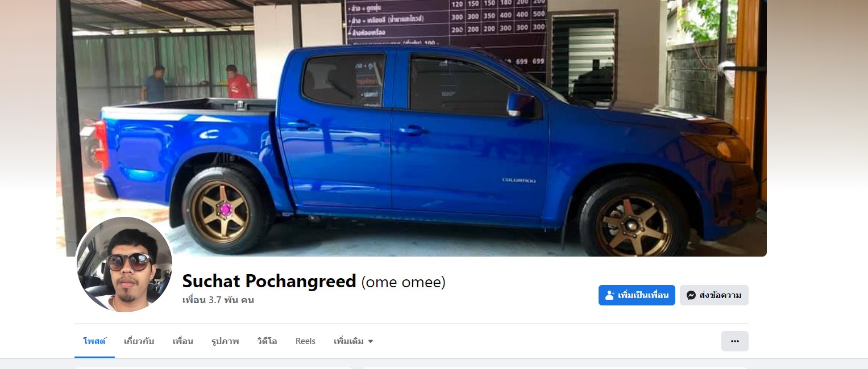Click the Colorado badge on the truck door
868x369 pixels.
(x=518, y=180)
